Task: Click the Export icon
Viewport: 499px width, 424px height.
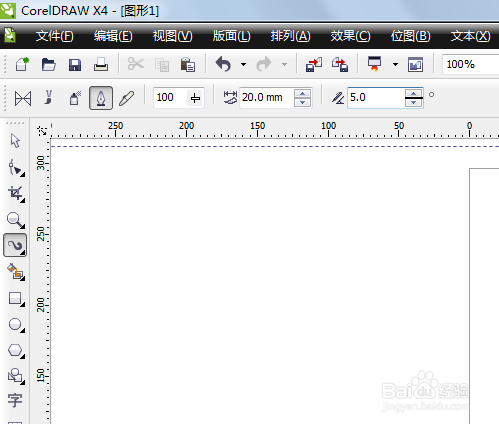Action: 340,64
